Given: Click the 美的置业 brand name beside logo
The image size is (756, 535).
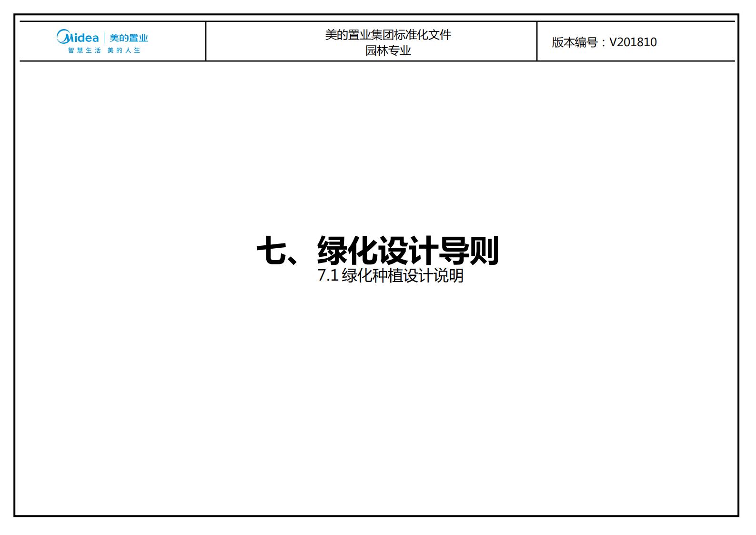Looking at the screenshot, I should pos(129,38).
